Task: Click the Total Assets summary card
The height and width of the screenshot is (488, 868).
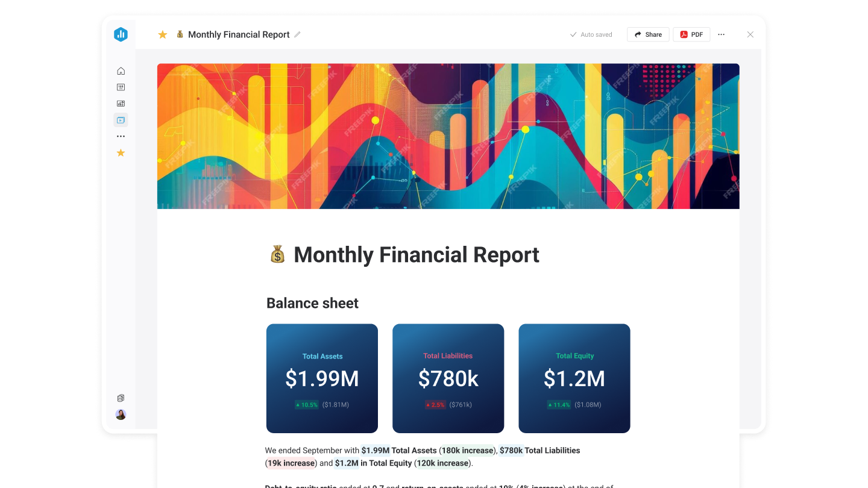Action: [322, 378]
